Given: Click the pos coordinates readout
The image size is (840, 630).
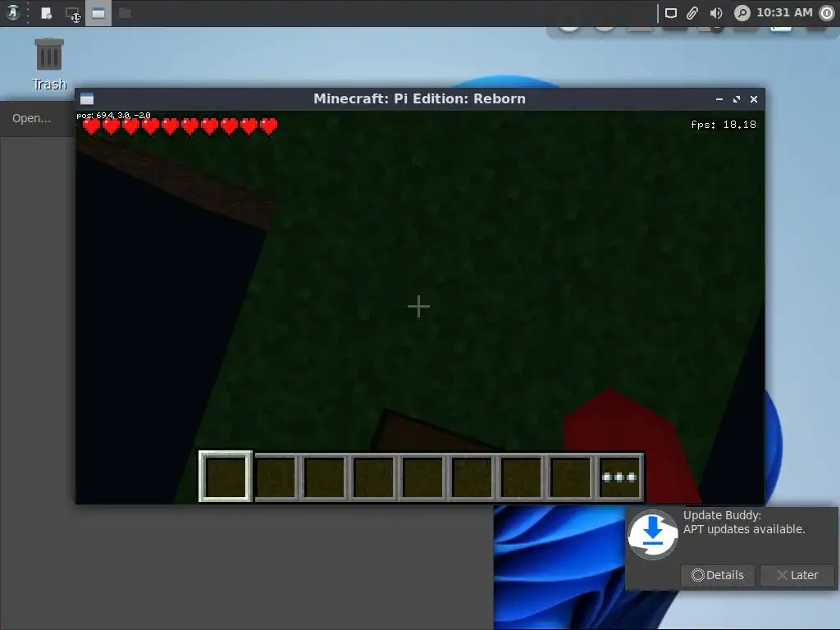Looking at the screenshot, I should tap(113, 115).
